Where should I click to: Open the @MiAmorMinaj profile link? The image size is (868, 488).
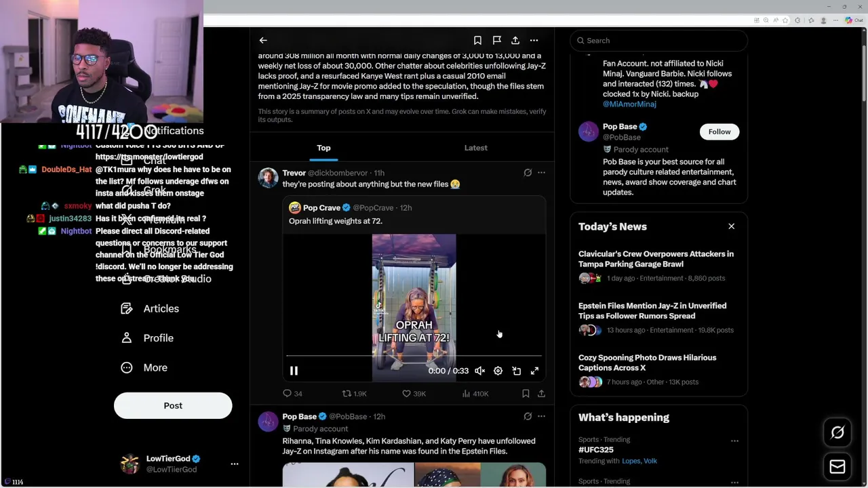[629, 104]
